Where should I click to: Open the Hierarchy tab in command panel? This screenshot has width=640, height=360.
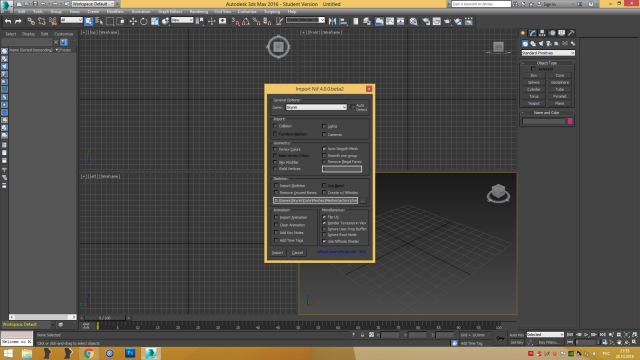coord(542,33)
